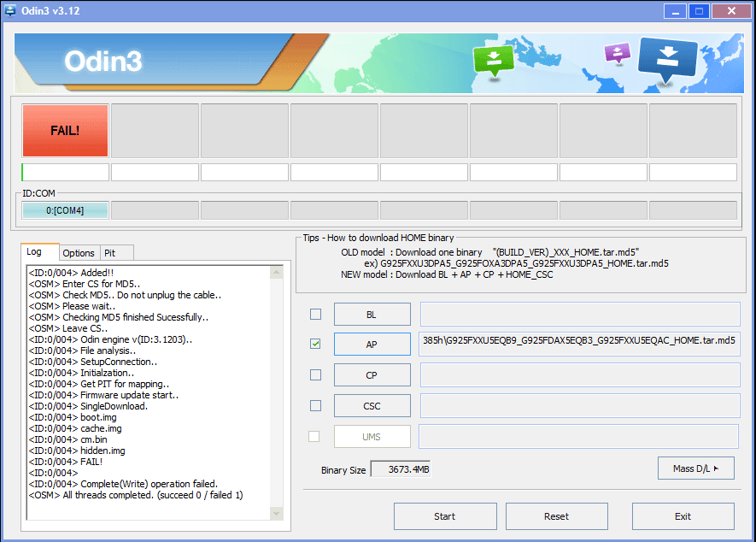756x542 pixels.
Task: Click the log scrollbar up arrow
Action: point(276,273)
